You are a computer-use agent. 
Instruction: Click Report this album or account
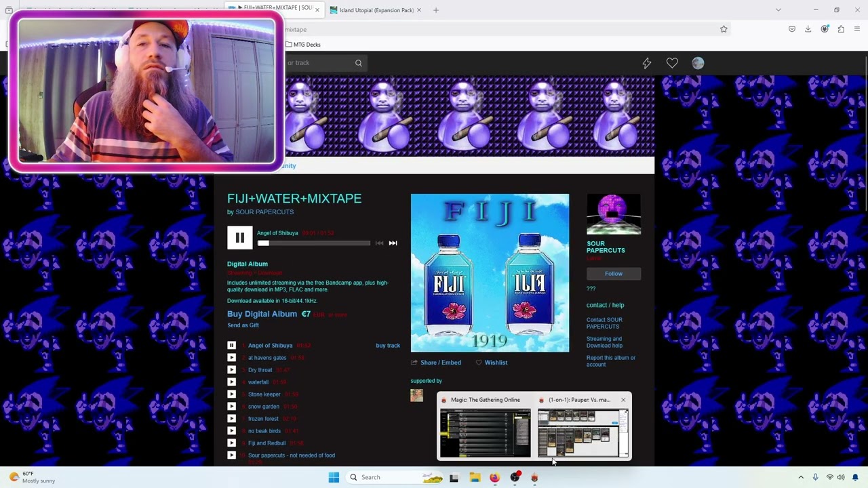611,361
